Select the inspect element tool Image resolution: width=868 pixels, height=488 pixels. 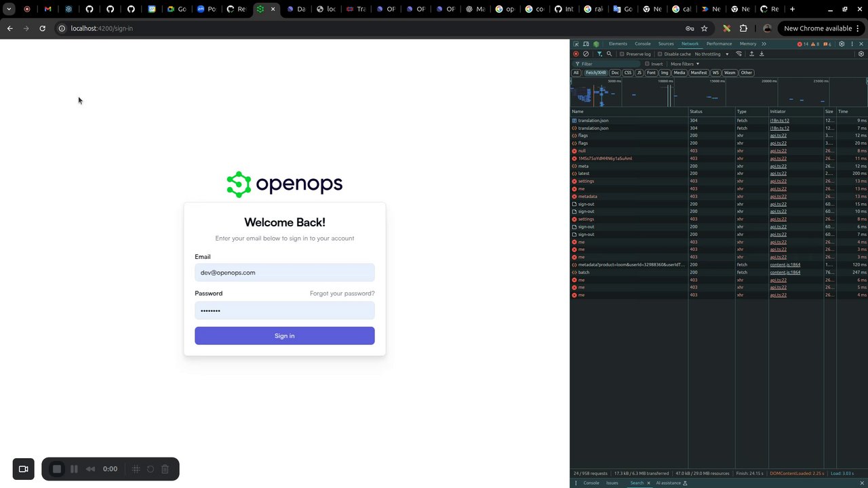tap(576, 43)
